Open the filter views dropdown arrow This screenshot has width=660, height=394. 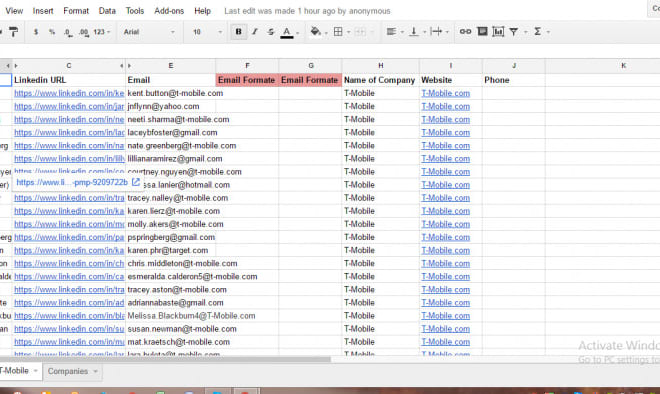[525, 32]
